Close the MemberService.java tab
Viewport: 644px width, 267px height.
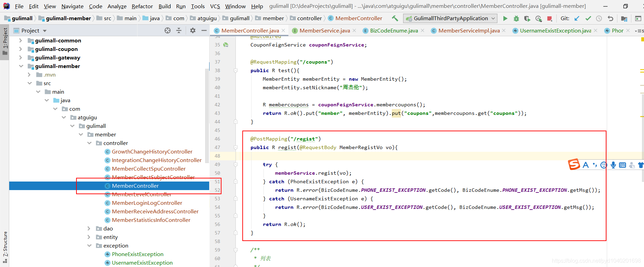tap(354, 30)
